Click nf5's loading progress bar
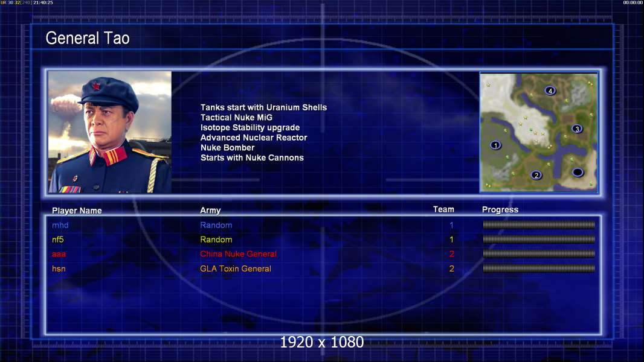Image resolution: width=644 pixels, height=362 pixels. click(539, 239)
